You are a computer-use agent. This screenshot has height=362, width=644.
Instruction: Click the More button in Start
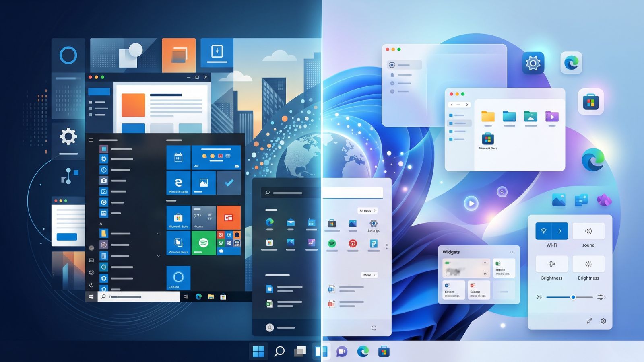coord(369,275)
